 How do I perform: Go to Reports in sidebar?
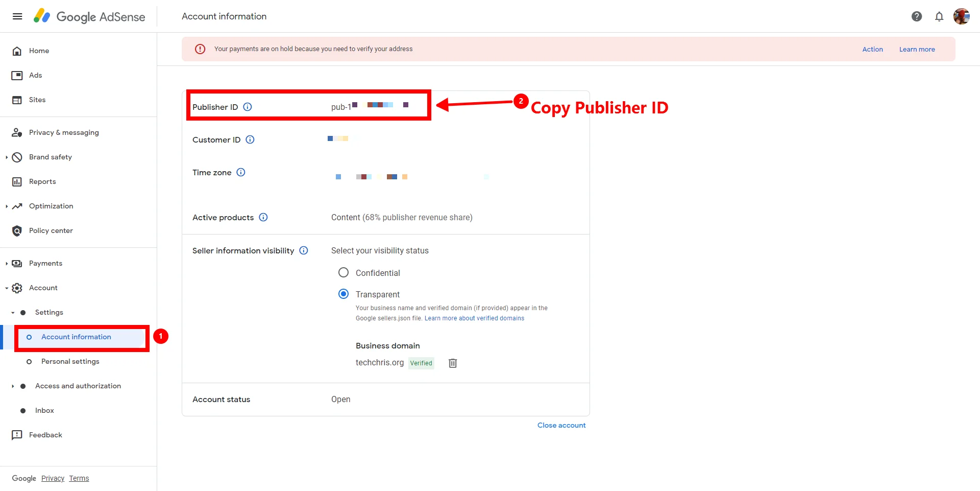(42, 181)
